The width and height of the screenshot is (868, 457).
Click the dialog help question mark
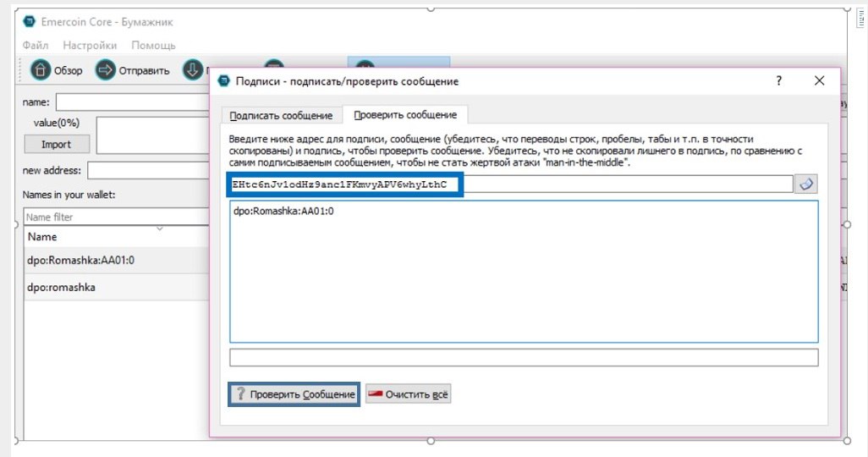[779, 81]
